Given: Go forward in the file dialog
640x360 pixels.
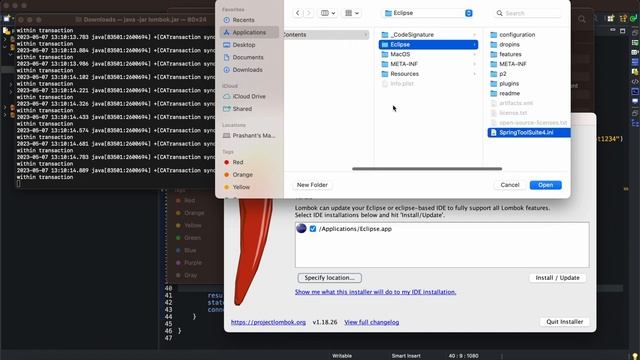Looking at the screenshot, I should point(309,13).
